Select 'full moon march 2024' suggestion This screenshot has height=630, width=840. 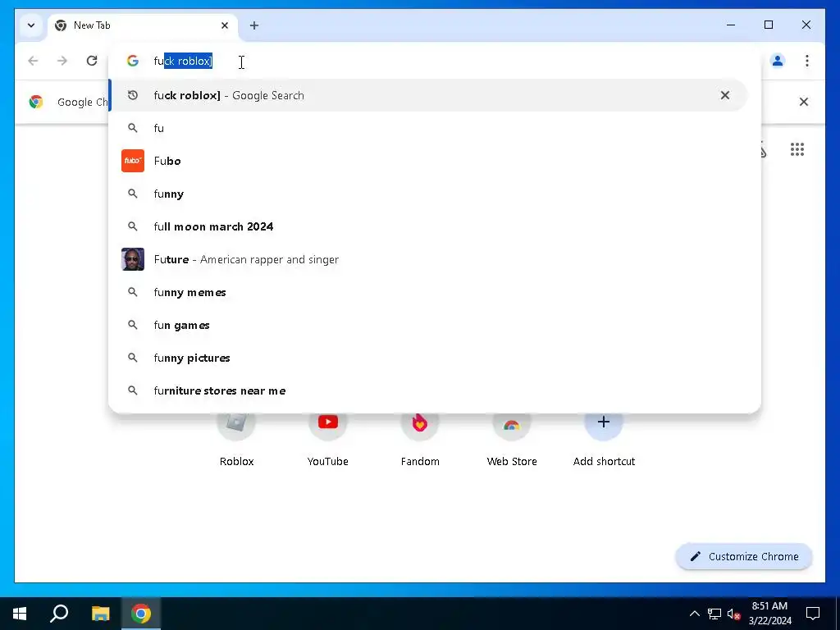(x=428, y=226)
